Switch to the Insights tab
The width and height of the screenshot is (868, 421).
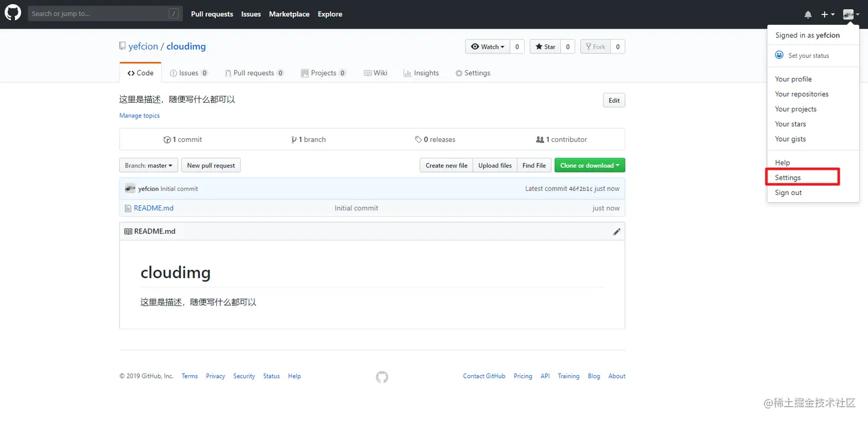421,73
